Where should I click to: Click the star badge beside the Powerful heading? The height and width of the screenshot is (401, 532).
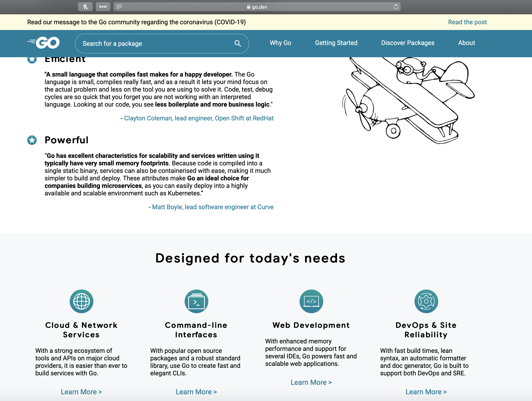click(32, 140)
